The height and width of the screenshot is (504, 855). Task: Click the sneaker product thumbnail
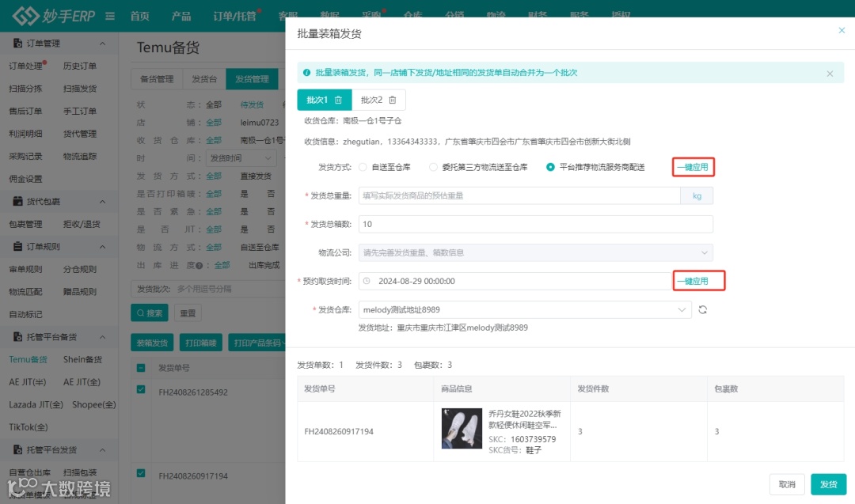click(462, 428)
